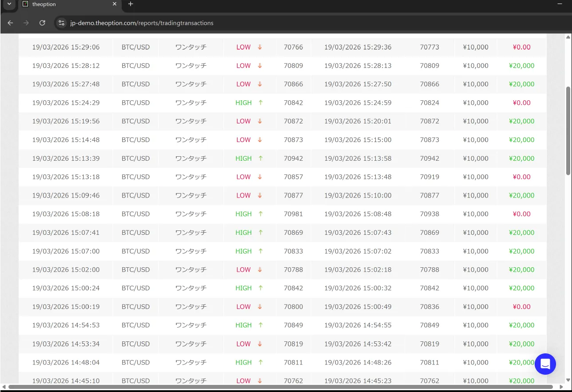This screenshot has width=572, height=392.
Task: Click the browser back arrow
Action: click(x=11, y=23)
